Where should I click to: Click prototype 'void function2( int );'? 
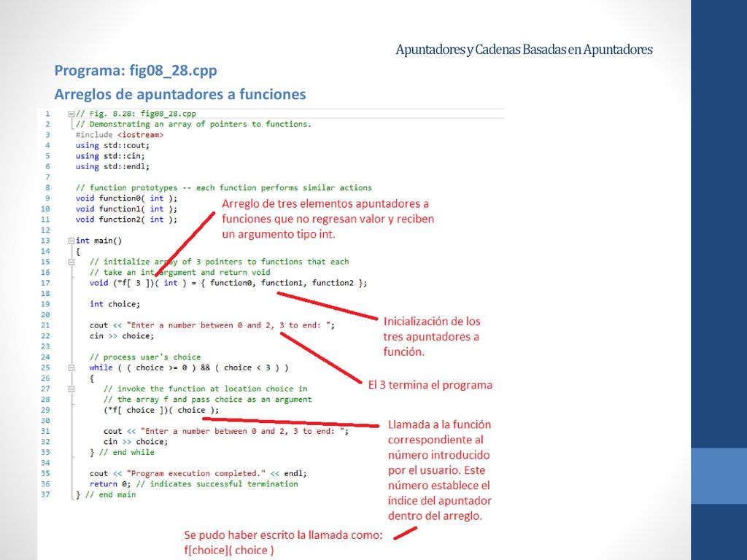126,219
